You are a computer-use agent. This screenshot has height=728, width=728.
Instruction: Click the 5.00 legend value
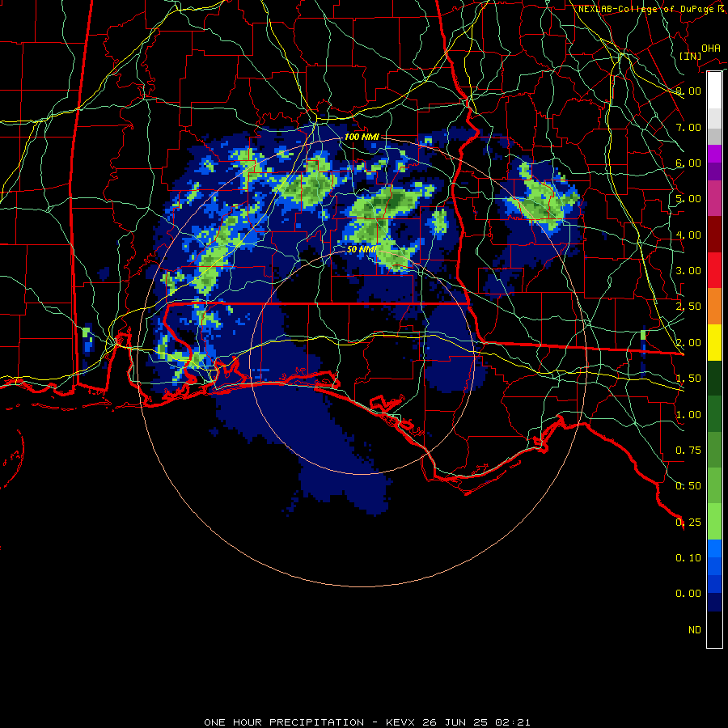pyautogui.click(x=688, y=199)
